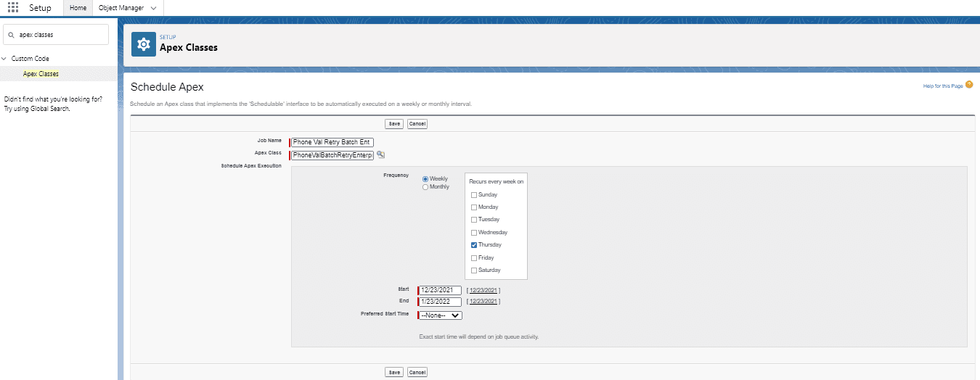The width and height of the screenshot is (980, 380).
Task: Select the Monthly frequency radio button
Action: [x=425, y=187]
